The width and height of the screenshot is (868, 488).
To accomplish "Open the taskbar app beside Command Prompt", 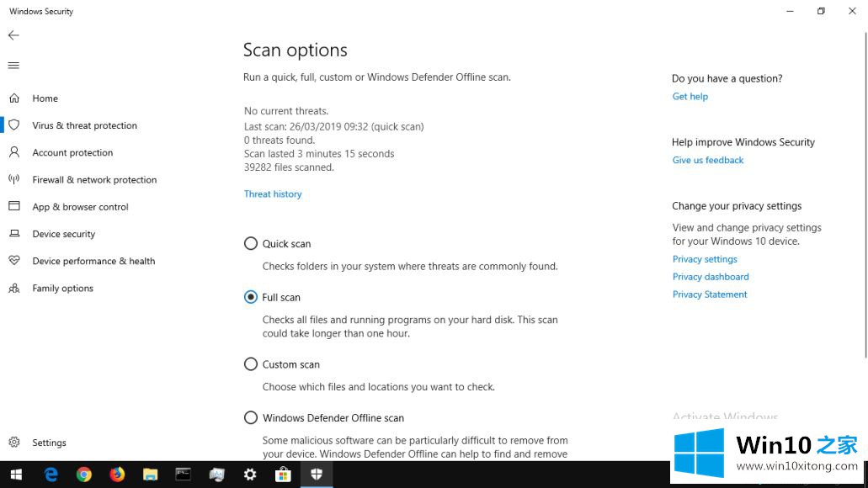I will point(216,475).
